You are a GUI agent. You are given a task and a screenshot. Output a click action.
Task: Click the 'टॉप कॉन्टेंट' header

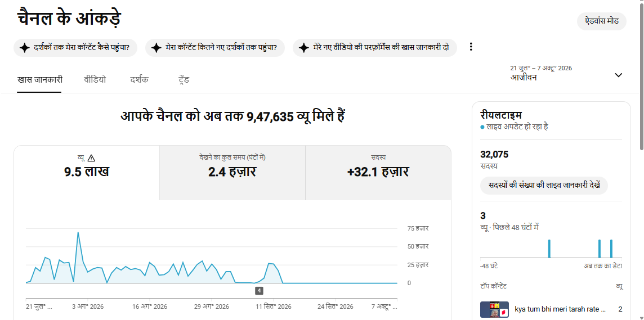pos(493,286)
